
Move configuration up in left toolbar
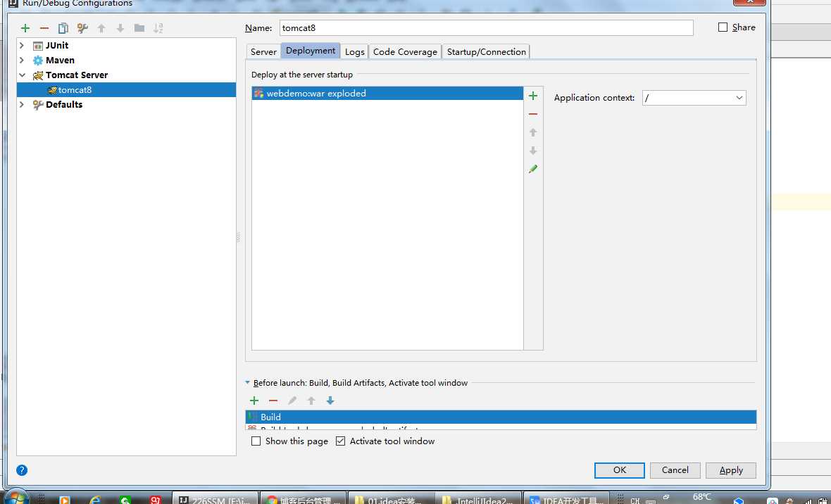pyautogui.click(x=101, y=28)
